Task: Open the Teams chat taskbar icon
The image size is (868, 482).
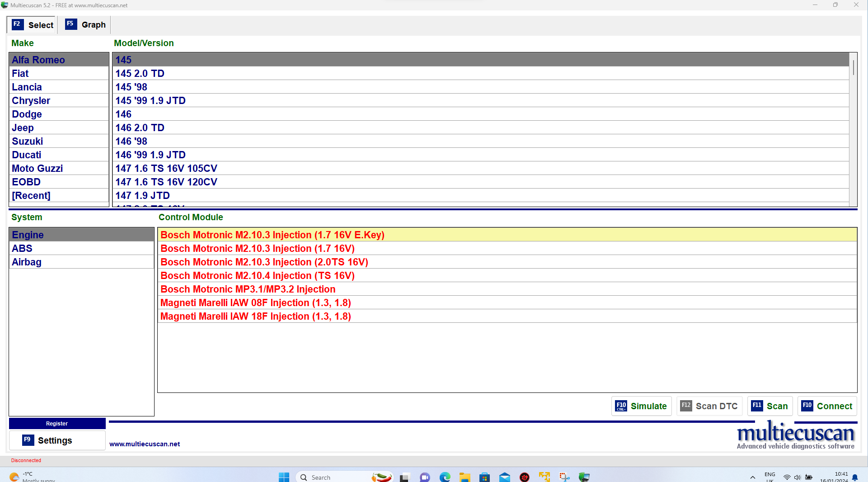Action: click(x=425, y=477)
